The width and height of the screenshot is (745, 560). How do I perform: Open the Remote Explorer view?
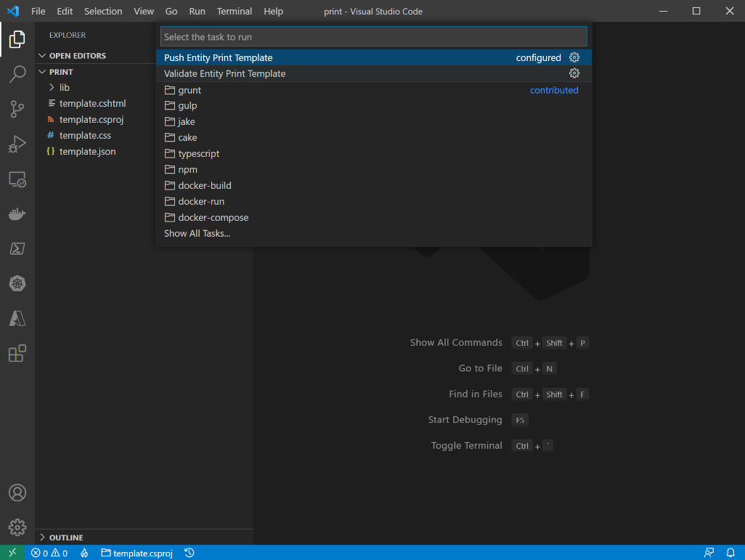(x=17, y=179)
